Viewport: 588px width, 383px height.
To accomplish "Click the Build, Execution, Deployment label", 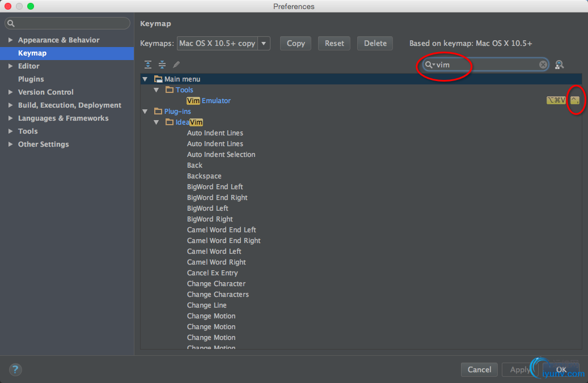I will click(70, 105).
